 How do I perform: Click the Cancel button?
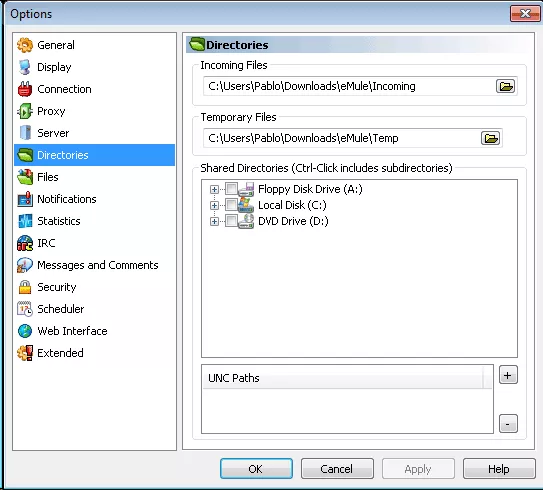point(337,469)
